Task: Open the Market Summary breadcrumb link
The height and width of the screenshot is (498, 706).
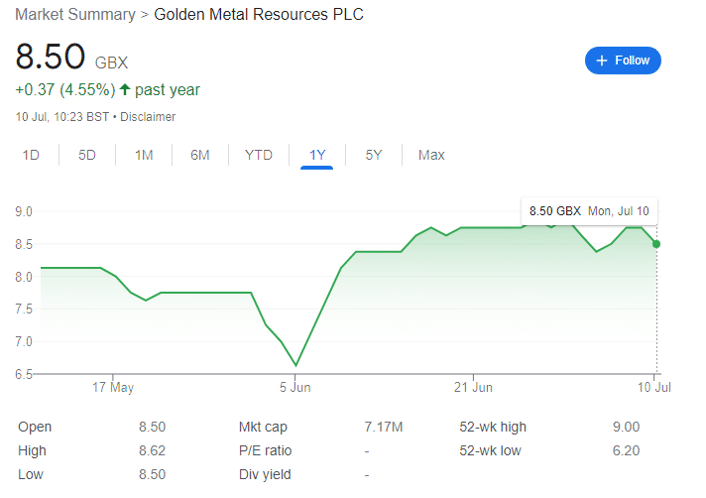Action: [x=75, y=14]
